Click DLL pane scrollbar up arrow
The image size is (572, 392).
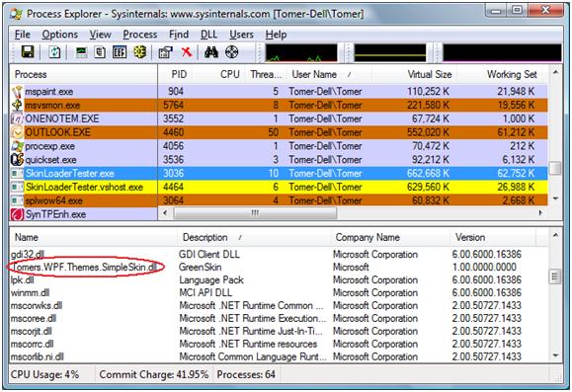coord(555,236)
